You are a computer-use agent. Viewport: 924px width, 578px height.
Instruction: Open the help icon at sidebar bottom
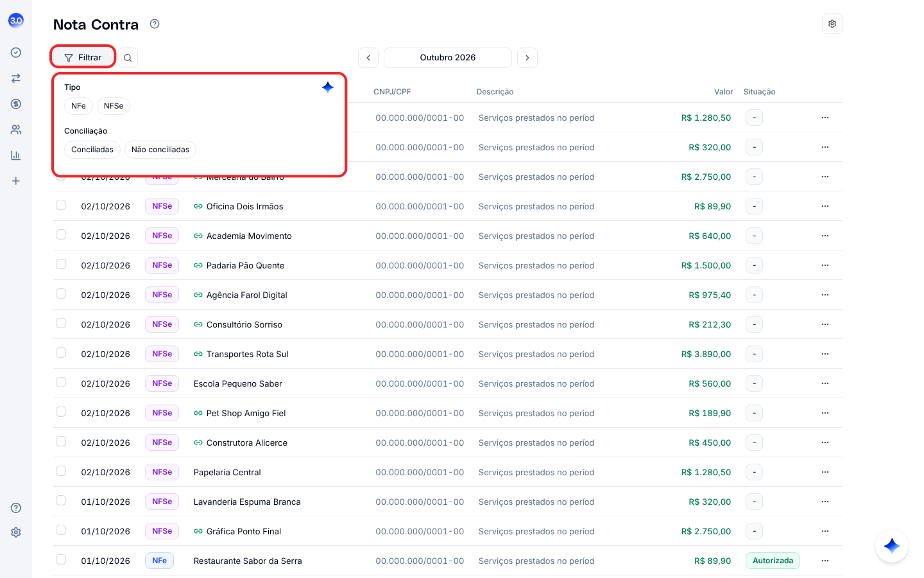pyautogui.click(x=16, y=508)
